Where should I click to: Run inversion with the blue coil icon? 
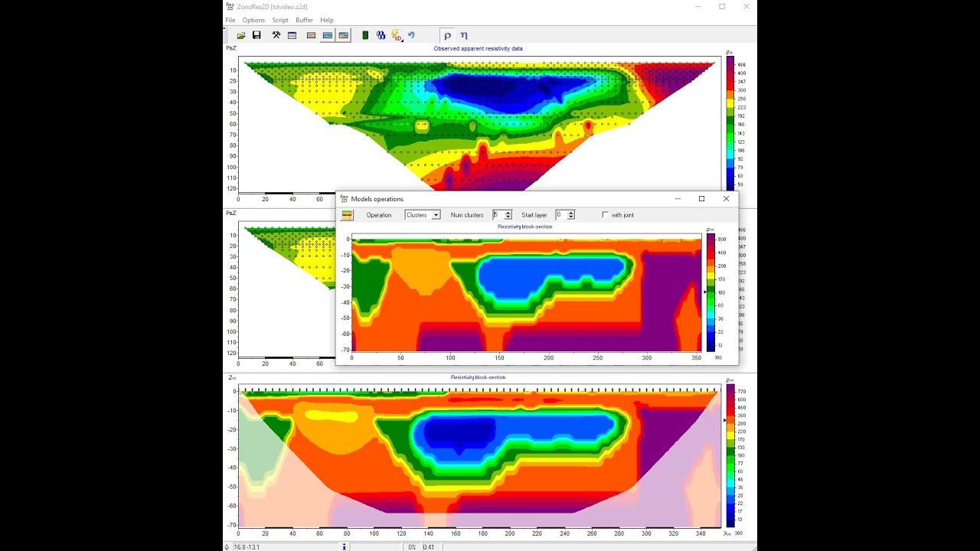point(381,35)
